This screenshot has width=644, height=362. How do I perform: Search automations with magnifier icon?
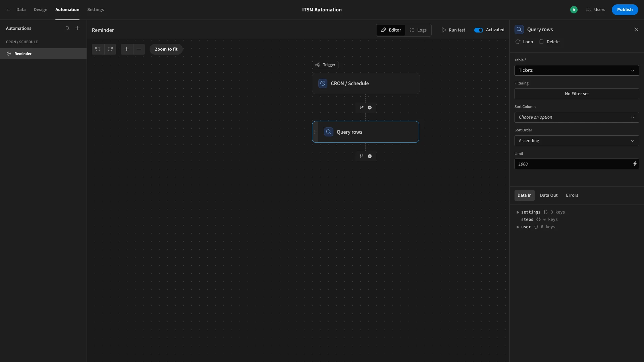click(x=67, y=28)
